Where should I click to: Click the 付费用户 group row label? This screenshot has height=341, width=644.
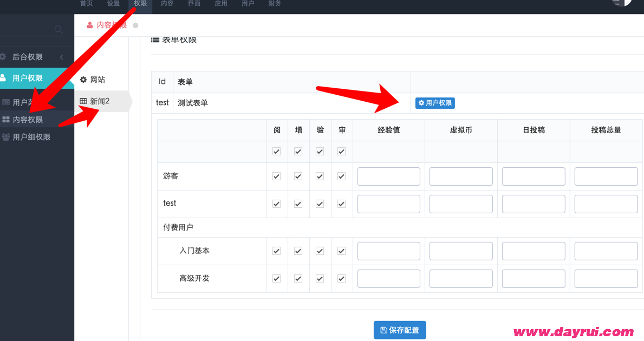(178, 227)
